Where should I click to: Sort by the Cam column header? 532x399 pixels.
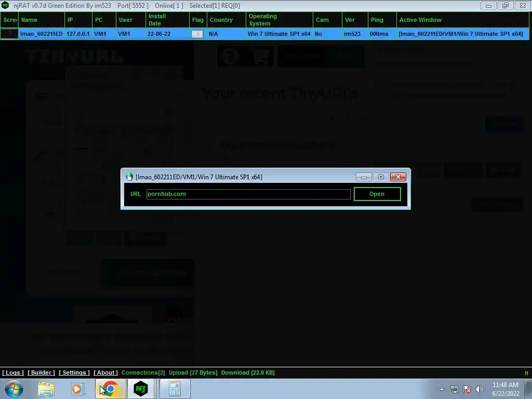[327, 20]
